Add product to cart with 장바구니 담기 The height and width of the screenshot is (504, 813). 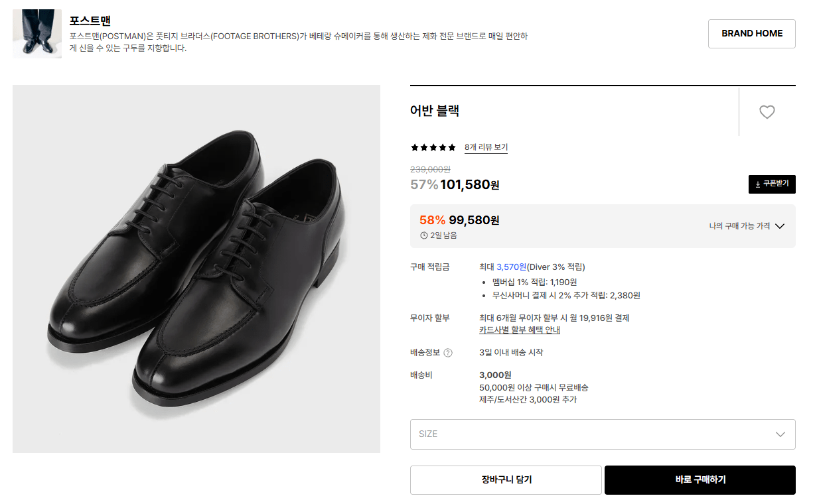click(x=506, y=479)
